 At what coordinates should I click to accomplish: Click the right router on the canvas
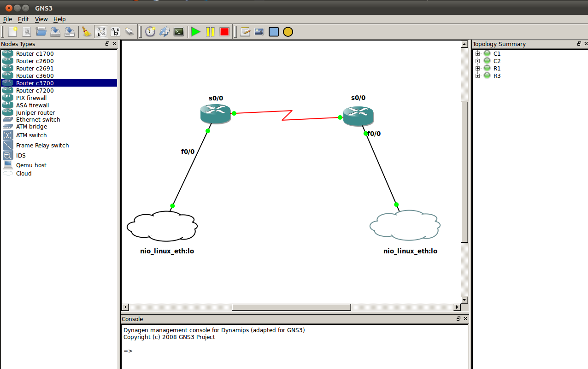pyautogui.click(x=358, y=116)
